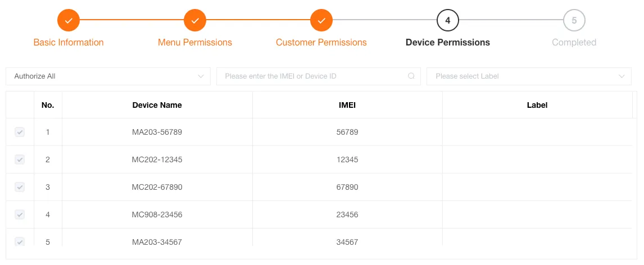Click the Device Name column header
644x265 pixels.
click(157, 105)
